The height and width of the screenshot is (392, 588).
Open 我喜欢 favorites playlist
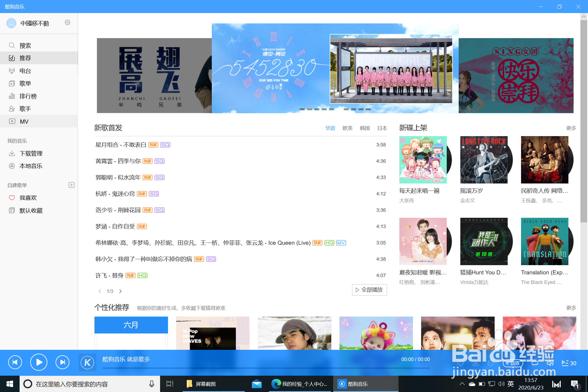pos(39,198)
